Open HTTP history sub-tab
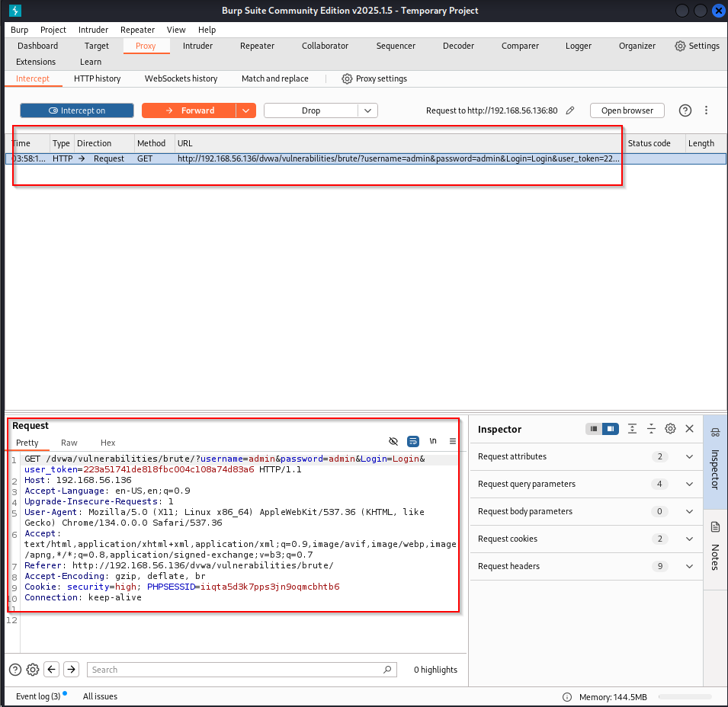Screen dimensions: 728x707 [x=97, y=79]
